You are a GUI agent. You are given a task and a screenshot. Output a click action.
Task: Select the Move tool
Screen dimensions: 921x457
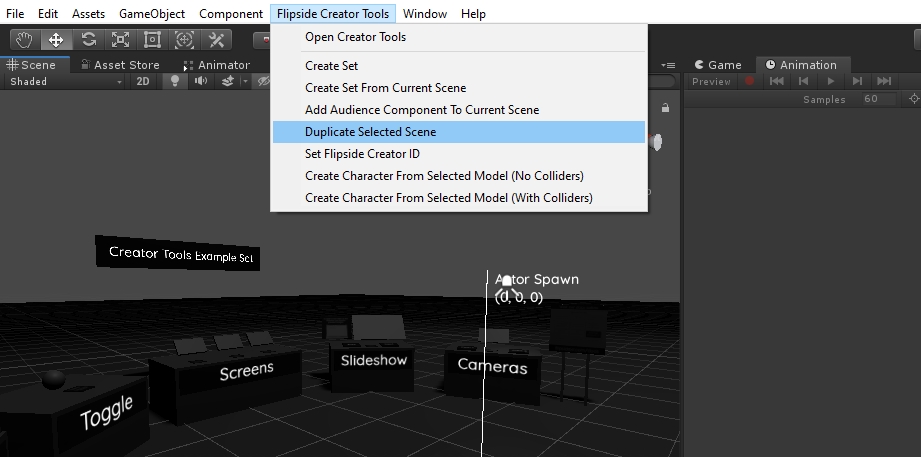56,40
